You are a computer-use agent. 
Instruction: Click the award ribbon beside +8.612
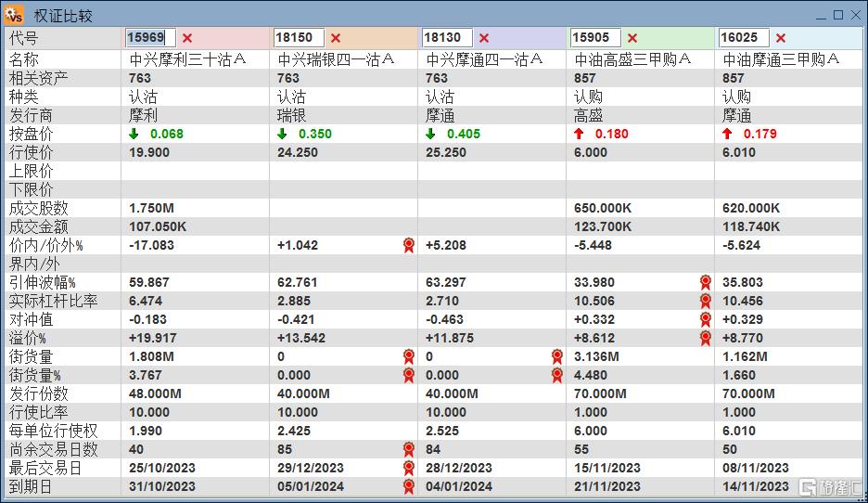(x=705, y=338)
